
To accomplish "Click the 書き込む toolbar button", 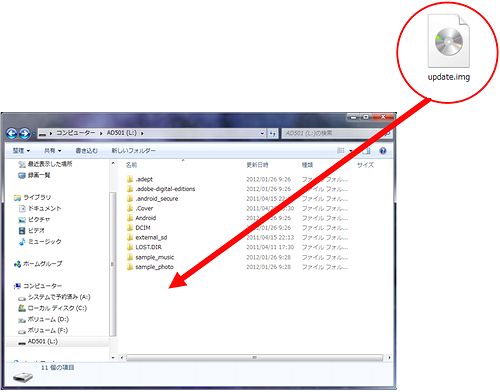I will 86,151.
